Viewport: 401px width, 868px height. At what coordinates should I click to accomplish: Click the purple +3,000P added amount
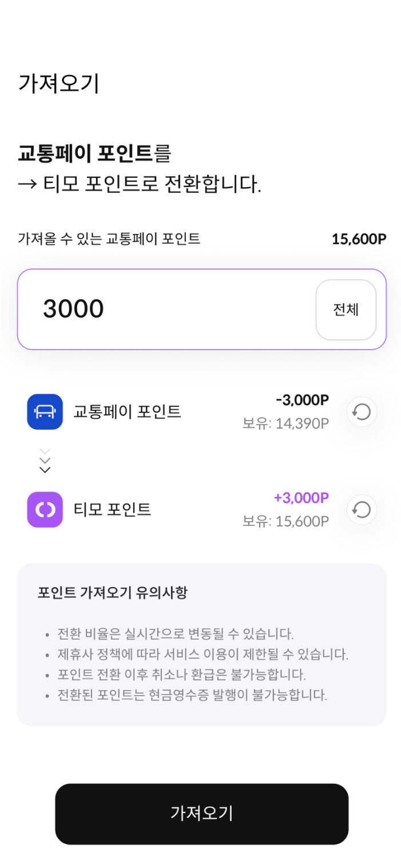tap(301, 498)
